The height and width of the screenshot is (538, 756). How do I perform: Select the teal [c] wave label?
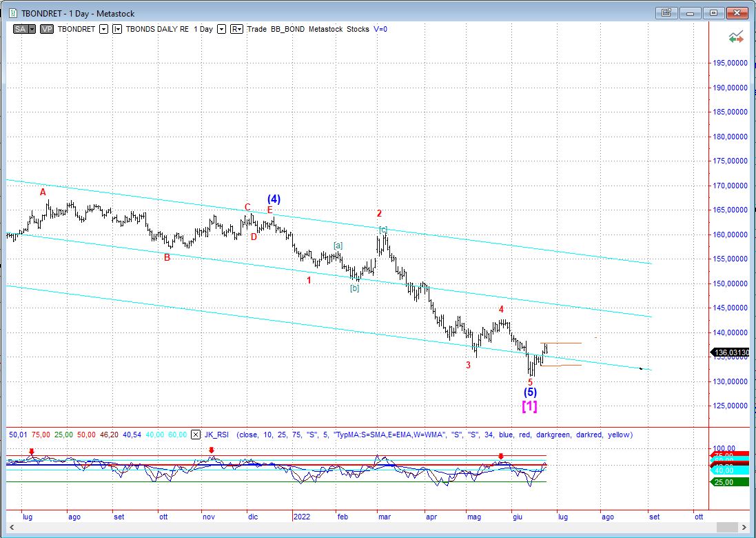pyautogui.click(x=382, y=229)
